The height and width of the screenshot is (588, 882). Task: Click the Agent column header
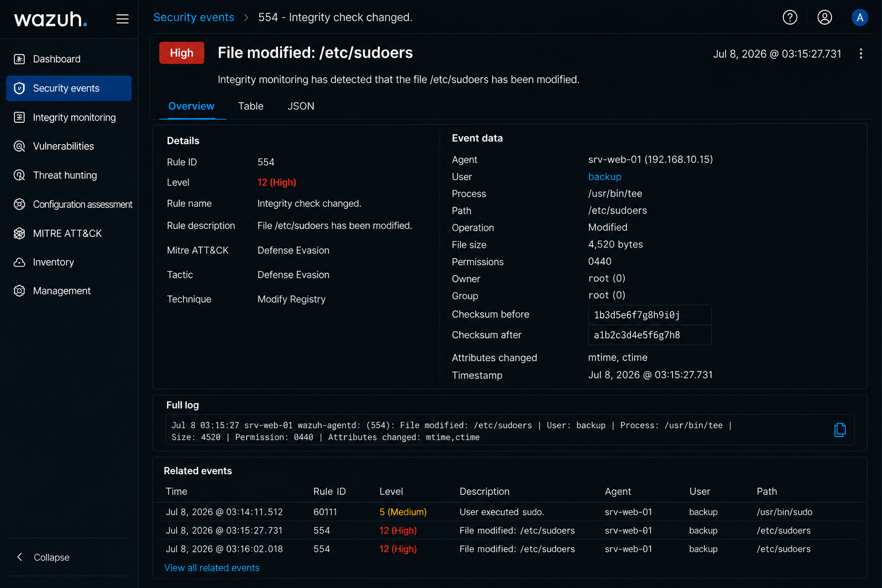coord(618,492)
